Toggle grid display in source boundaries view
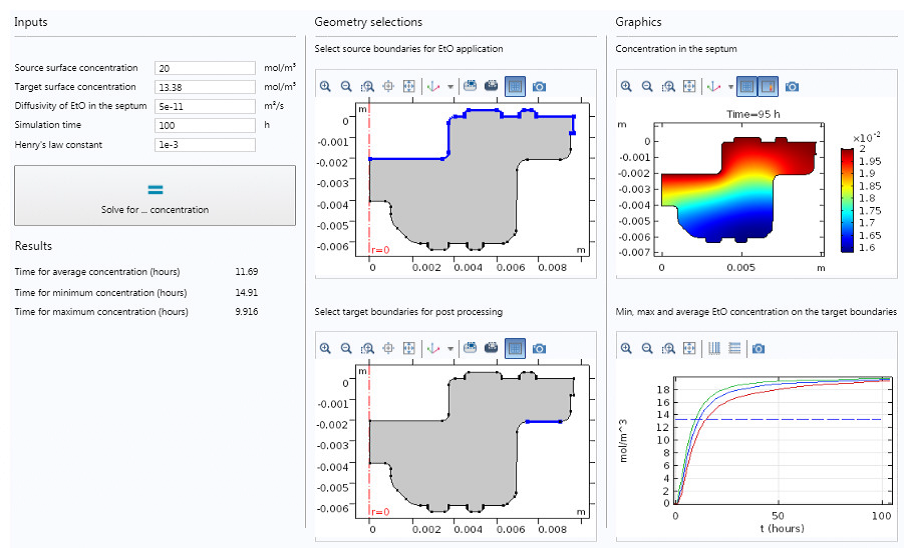Image resolution: width=904 pixels, height=548 pixels. point(514,87)
